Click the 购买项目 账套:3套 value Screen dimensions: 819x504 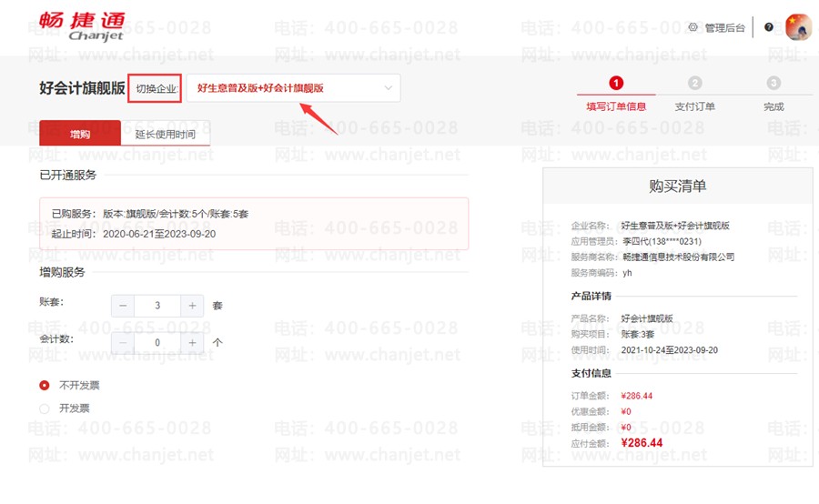[638, 334]
